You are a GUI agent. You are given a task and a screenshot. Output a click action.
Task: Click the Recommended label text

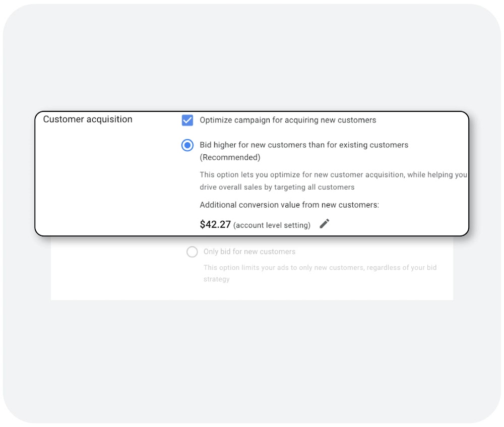[x=230, y=157]
